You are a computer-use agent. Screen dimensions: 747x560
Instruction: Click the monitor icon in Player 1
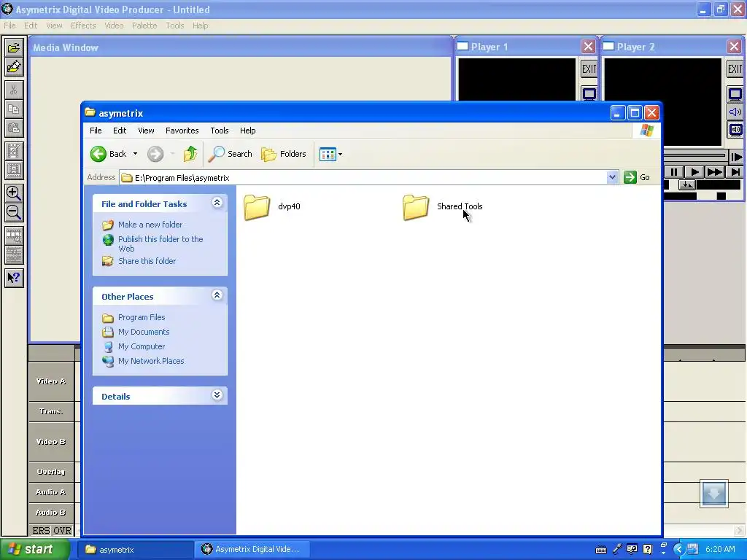[x=589, y=93]
